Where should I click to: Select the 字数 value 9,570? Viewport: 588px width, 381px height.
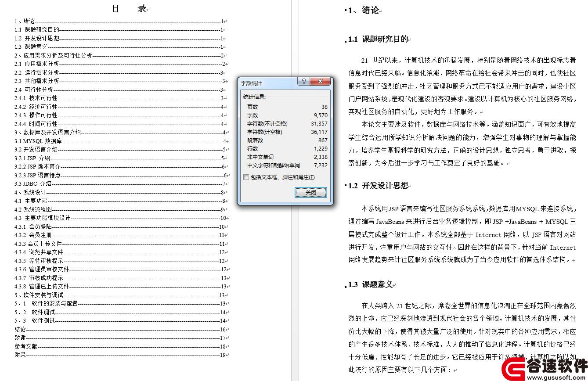tap(321, 115)
